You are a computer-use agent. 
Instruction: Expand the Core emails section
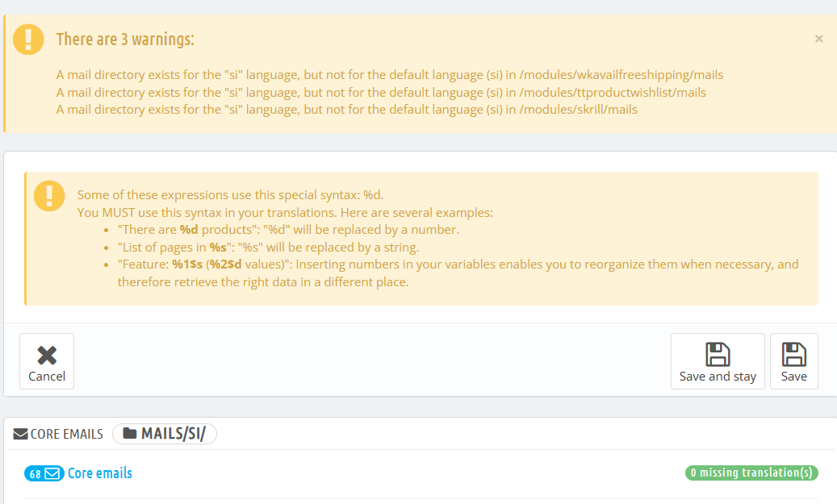coord(99,473)
